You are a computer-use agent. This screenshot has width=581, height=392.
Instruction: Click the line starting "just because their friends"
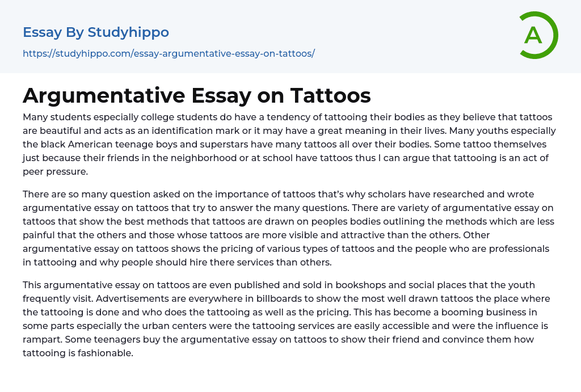[x=285, y=158]
